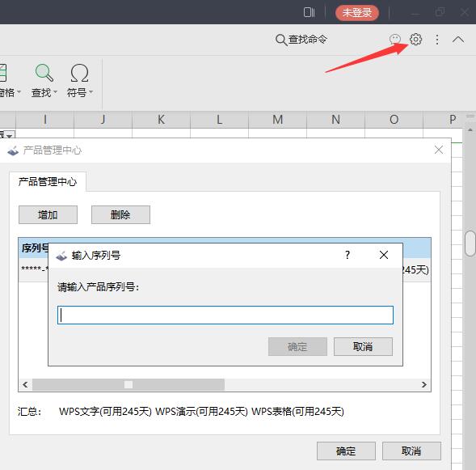
Task: Click 确定 at bottom of 产品管理中心
Action: [346, 451]
